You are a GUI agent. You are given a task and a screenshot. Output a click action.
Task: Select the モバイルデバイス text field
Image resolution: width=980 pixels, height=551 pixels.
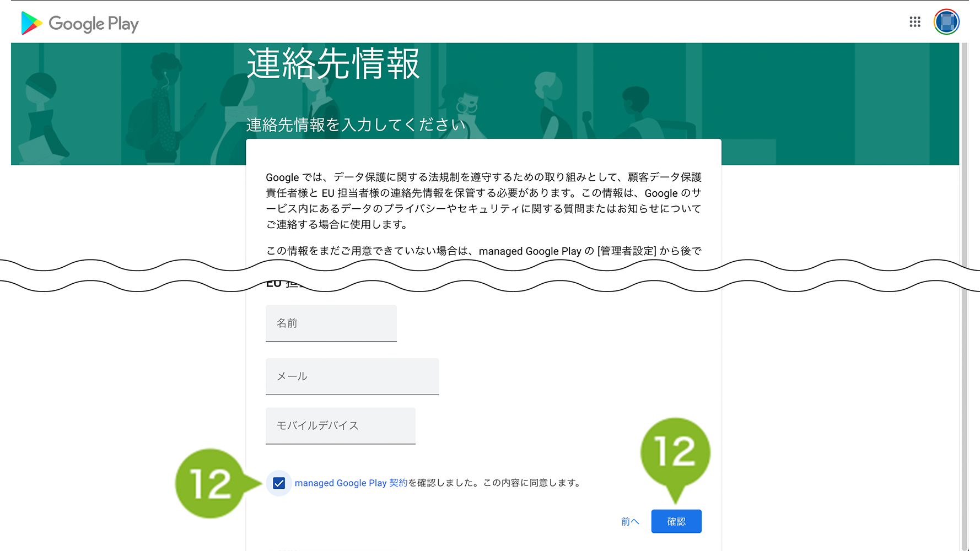(x=340, y=425)
